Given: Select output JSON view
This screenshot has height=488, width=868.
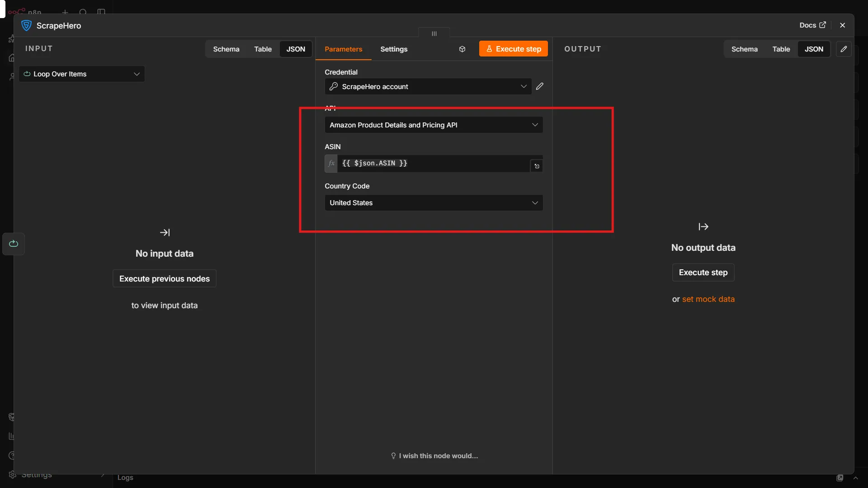Looking at the screenshot, I should pyautogui.click(x=814, y=49).
